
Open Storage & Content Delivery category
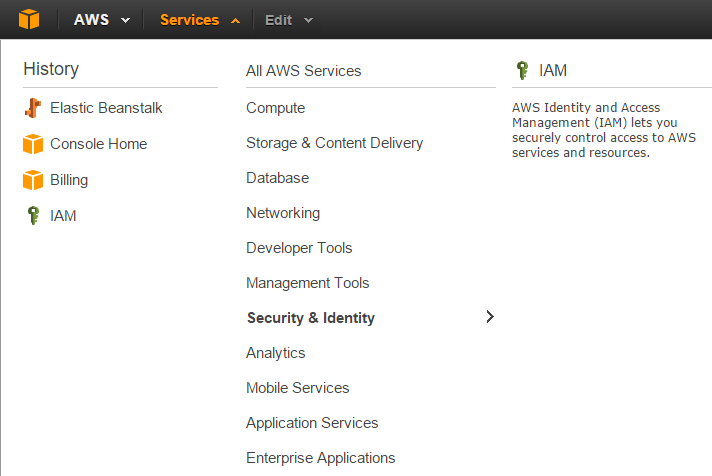pyautogui.click(x=334, y=143)
